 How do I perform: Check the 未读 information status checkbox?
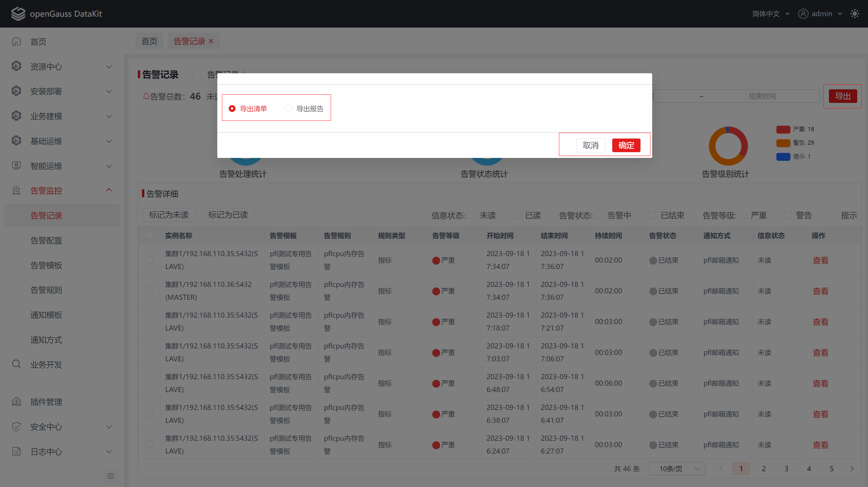point(472,215)
